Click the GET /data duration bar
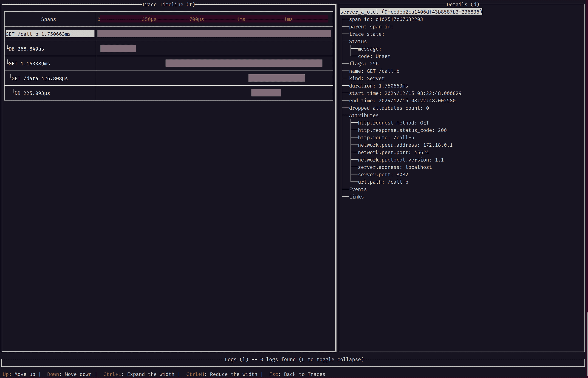 click(276, 78)
